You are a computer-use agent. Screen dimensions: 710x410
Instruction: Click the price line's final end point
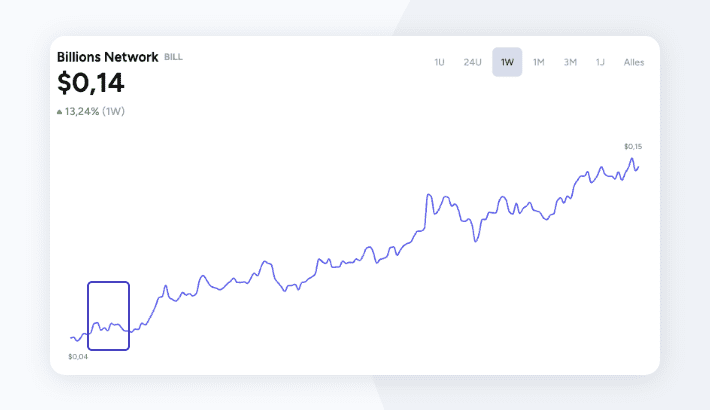coord(638,167)
